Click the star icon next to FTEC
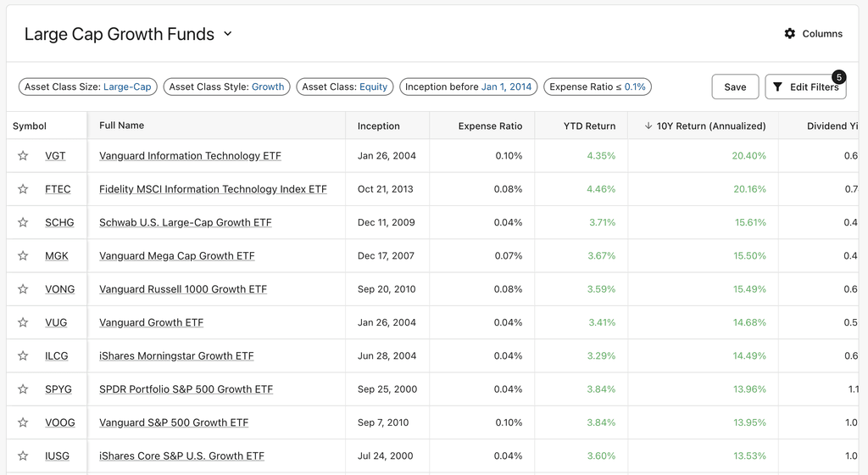Screen dimensions: 868x475 point(23,189)
